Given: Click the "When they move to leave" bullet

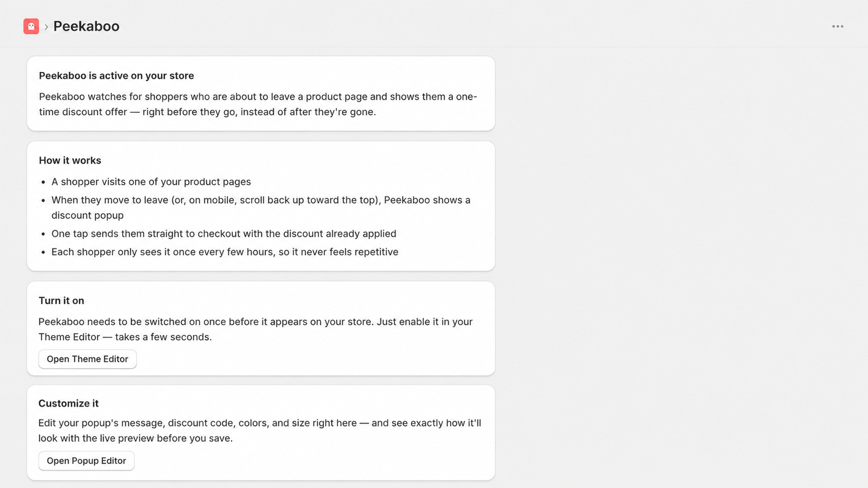Looking at the screenshot, I should click(x=261, y=208).
